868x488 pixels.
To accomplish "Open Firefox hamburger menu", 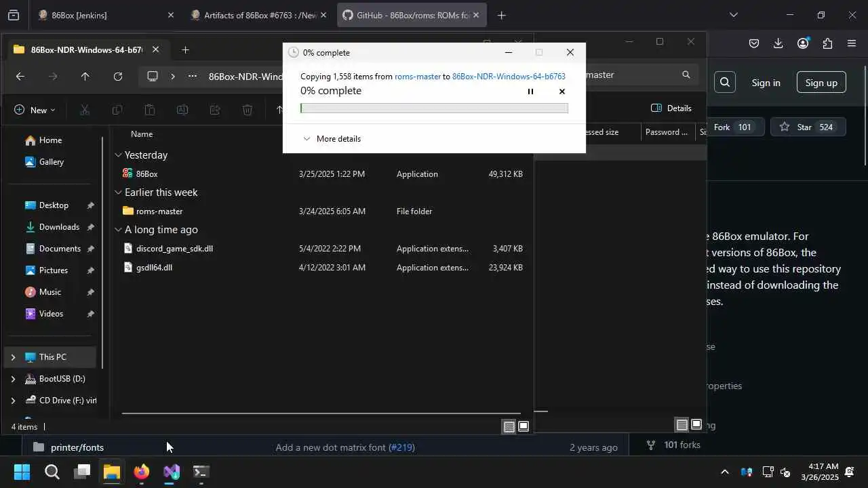I will click(x=852, y=43).
